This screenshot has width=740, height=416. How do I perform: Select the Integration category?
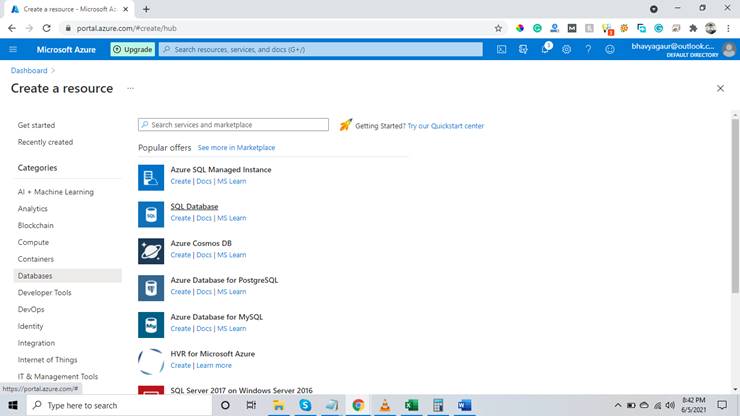click(x=36, y=343)
